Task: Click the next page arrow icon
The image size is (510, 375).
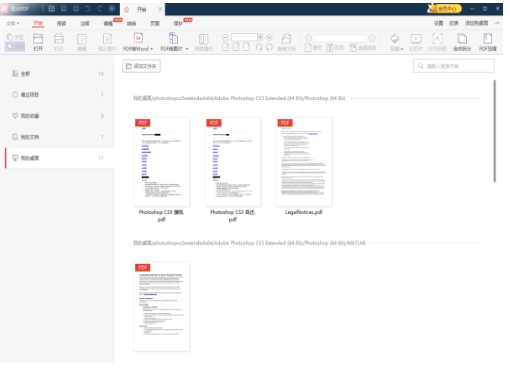Action: coord(372,38)
